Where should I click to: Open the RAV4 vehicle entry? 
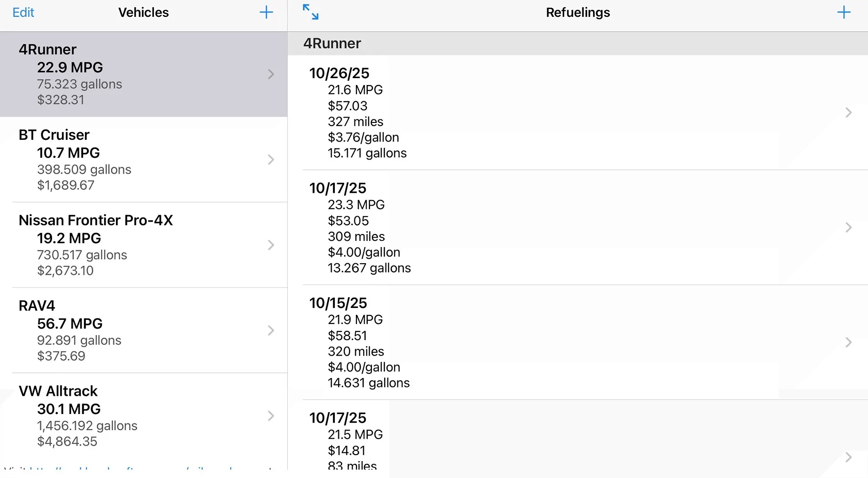(x=137, y=330)
